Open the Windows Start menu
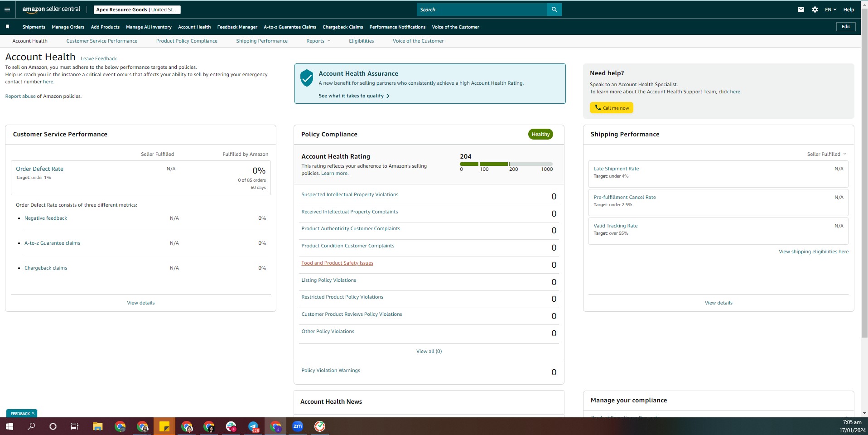The height and width of the screenshot is (435, 868). (9, 426)
